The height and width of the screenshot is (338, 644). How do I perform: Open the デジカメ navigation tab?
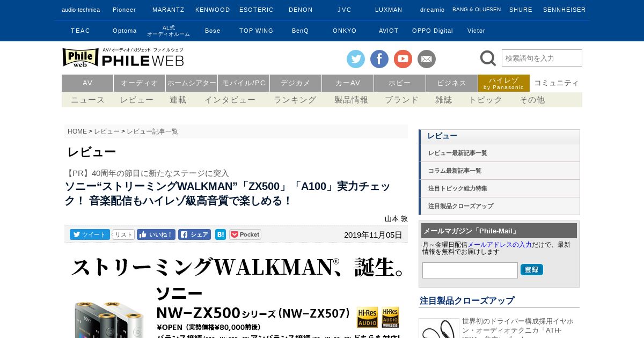(296, 83)
